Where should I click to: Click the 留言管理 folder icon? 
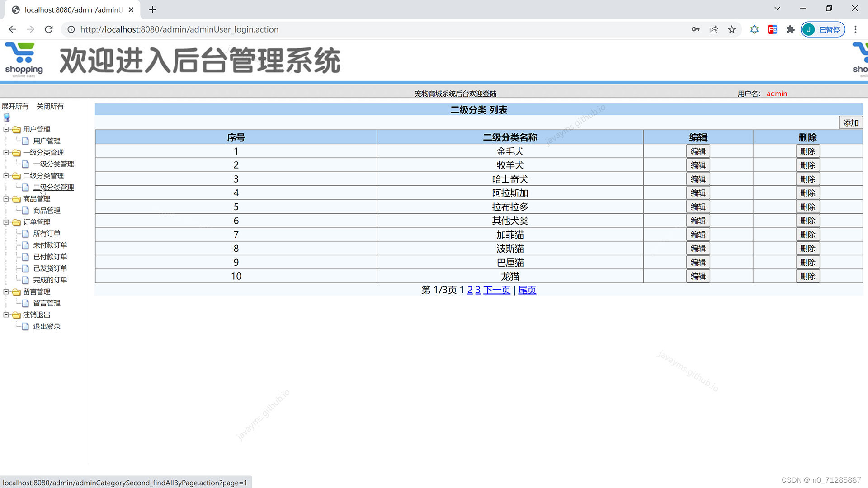(x=16, y=292)
